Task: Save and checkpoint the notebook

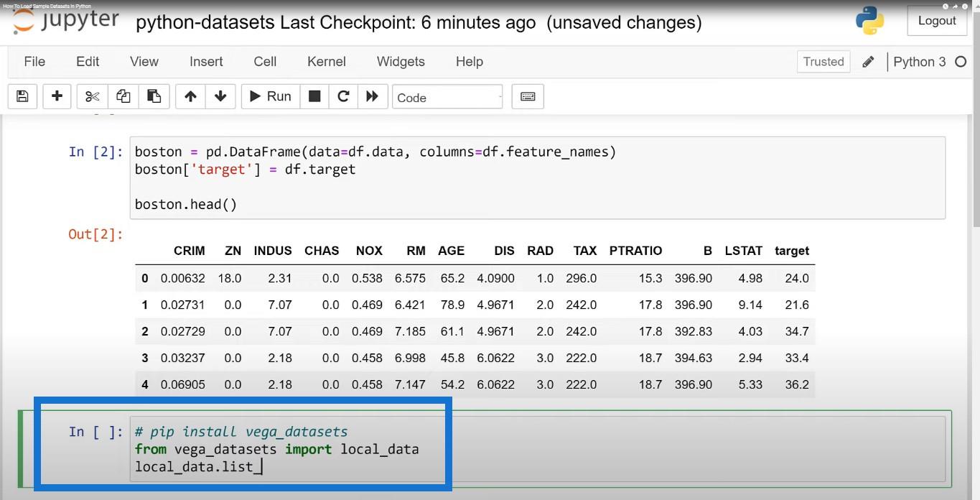Action: coord(22,96)
